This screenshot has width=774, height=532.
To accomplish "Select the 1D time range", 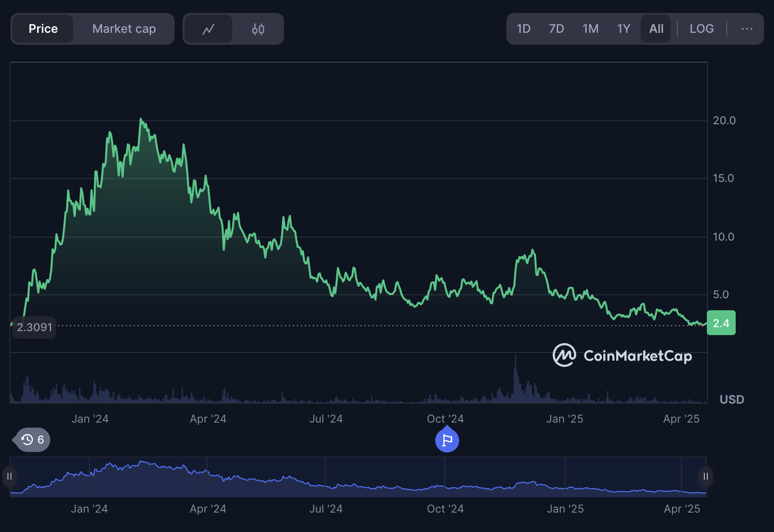I will tap(523, 29).
